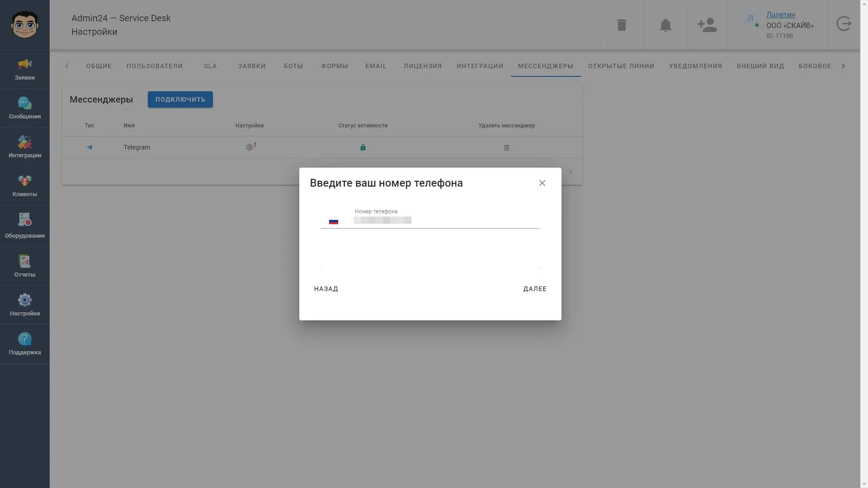This screenshot has width=868, height=488.
Task: Switch to the ПОЛЬЗОВАТЕЛИ tab
Action: point(154,66)
